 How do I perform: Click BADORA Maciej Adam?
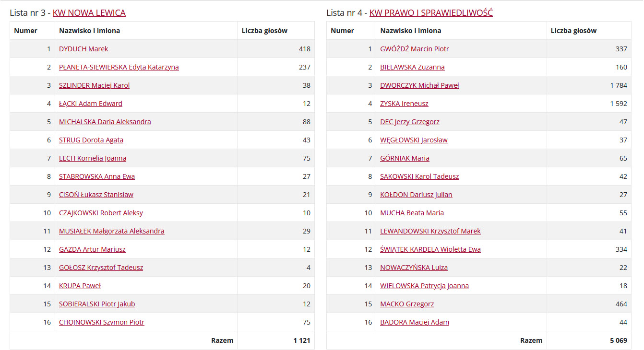click(414, 322)
